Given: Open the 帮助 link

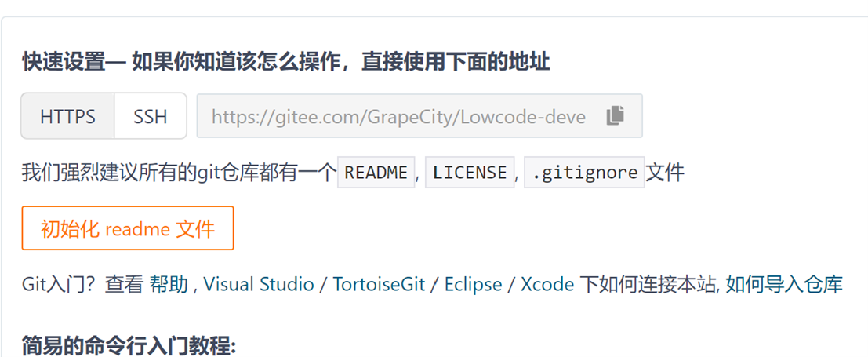Looking at the screenshot, I should [x=169, y=284].
